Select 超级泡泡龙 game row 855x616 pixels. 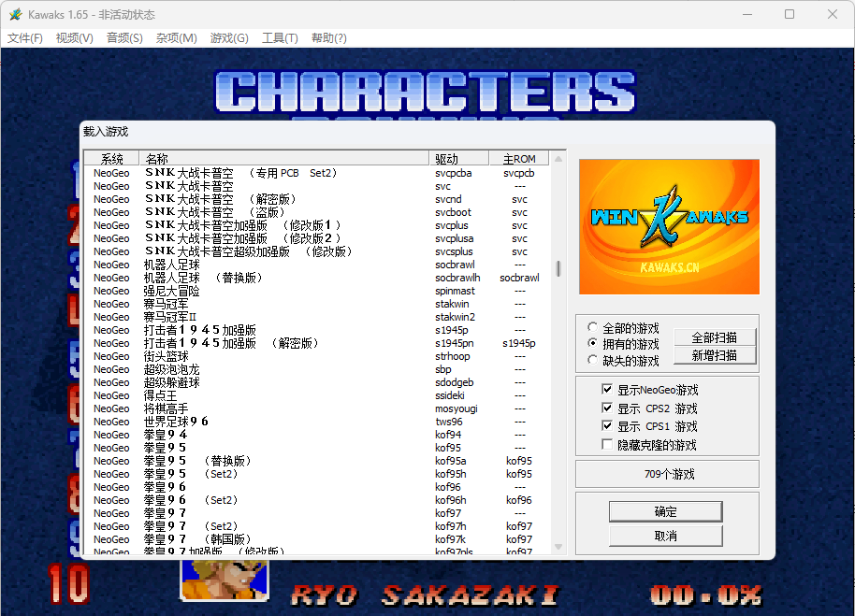(316, 369)
